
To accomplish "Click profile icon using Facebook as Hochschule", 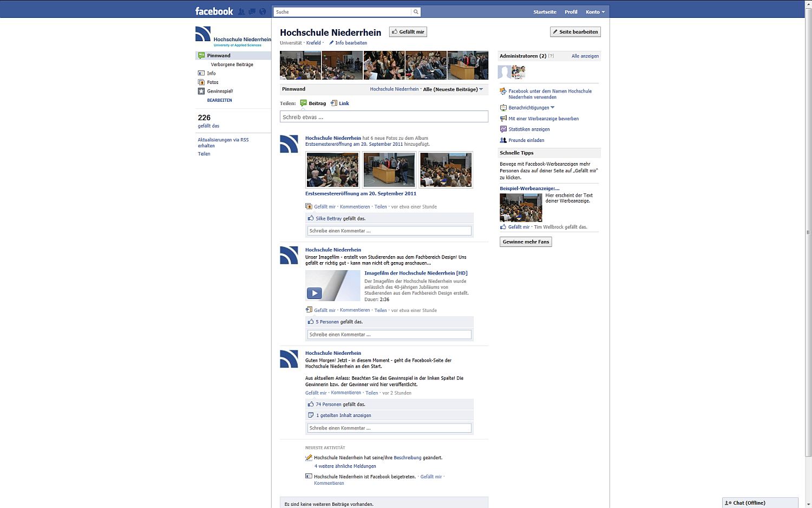I will pyautogui.click(x=503, y=92).
